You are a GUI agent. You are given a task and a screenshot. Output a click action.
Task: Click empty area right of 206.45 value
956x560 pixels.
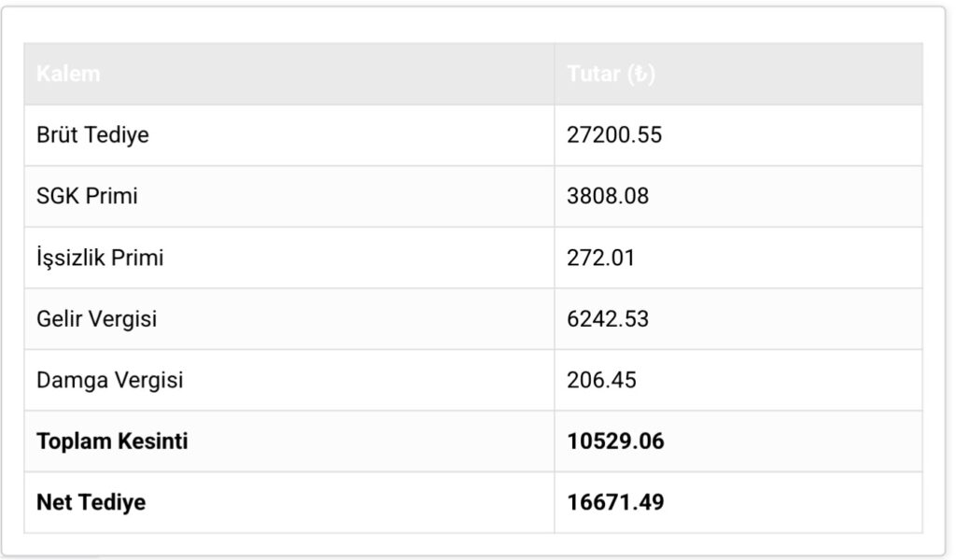(x=794, y=381)
